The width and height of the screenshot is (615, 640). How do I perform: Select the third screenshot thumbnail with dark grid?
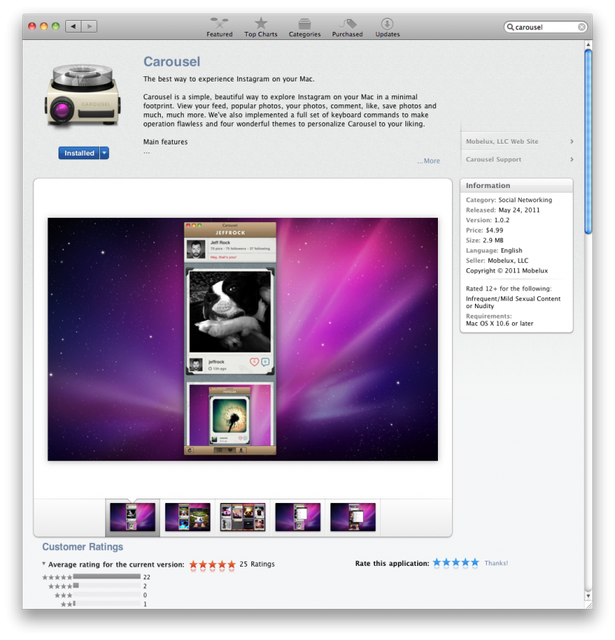click(x=242, y=517)
